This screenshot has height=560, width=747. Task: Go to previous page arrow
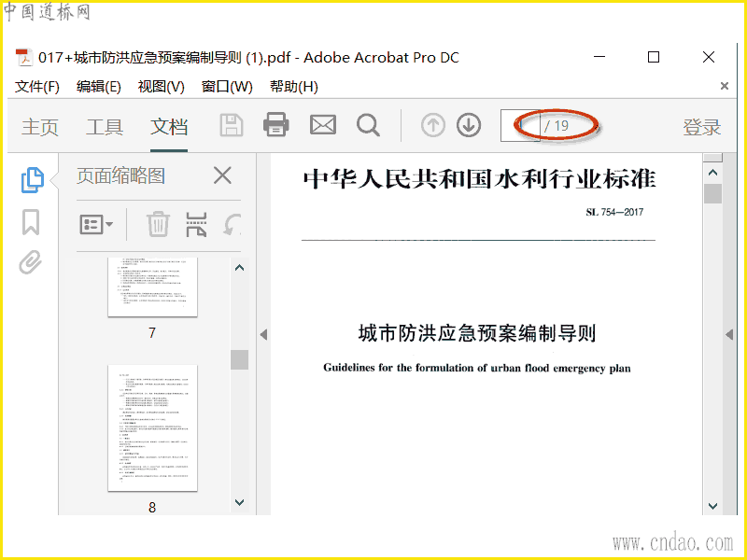click(433, 125)
